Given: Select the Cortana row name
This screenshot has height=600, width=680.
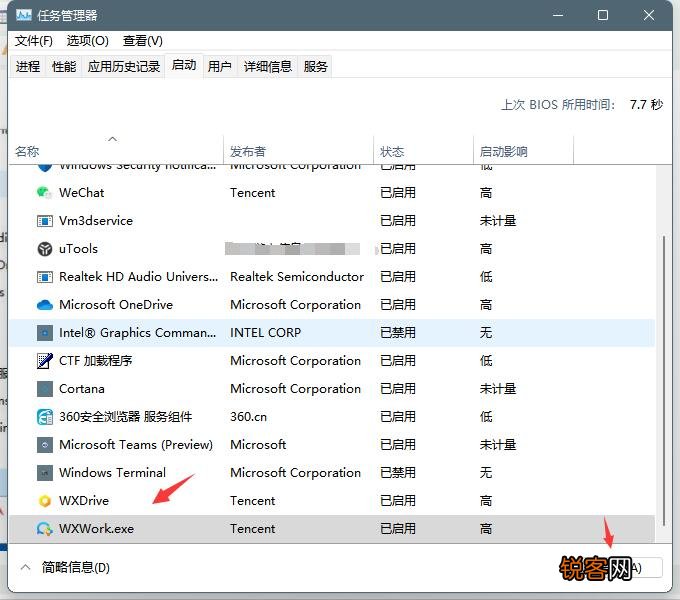Looking at the screenshot, I should (x=82, y=389).
